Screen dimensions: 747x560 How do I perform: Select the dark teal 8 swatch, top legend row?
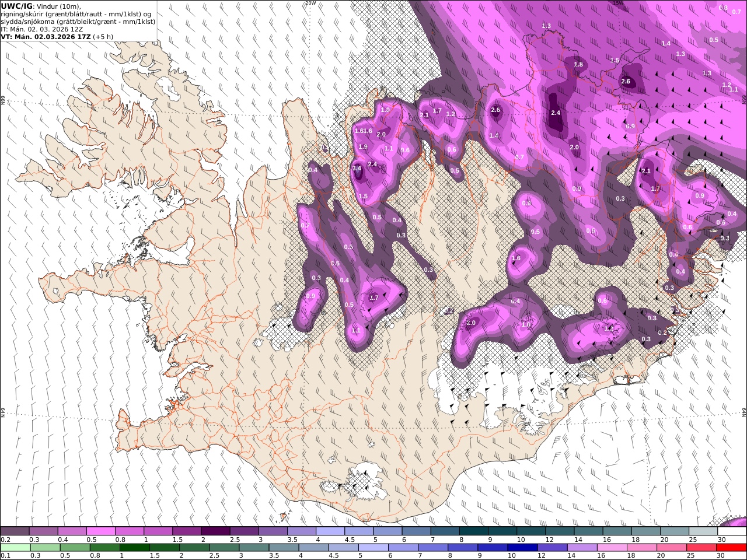(473, 531)
